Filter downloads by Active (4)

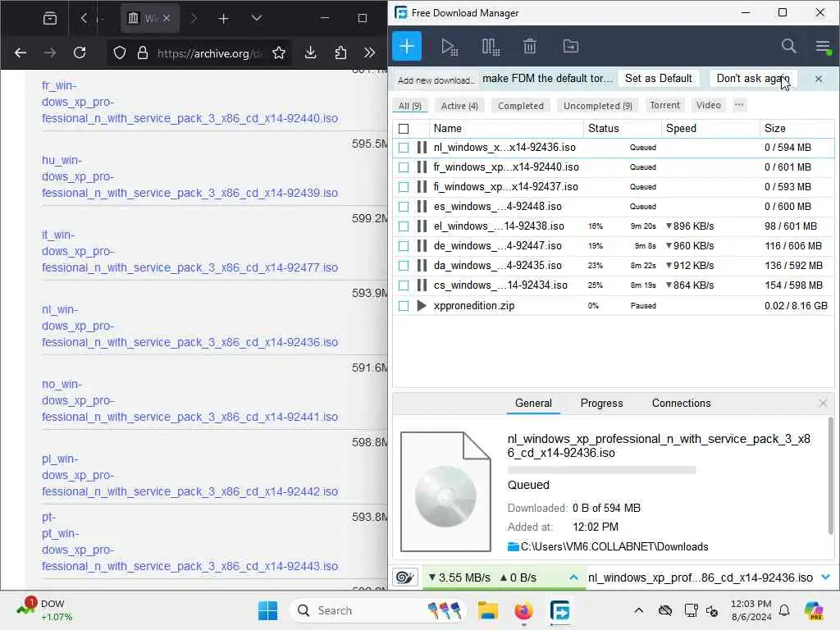pyautogui.click(x=459, y=106)
